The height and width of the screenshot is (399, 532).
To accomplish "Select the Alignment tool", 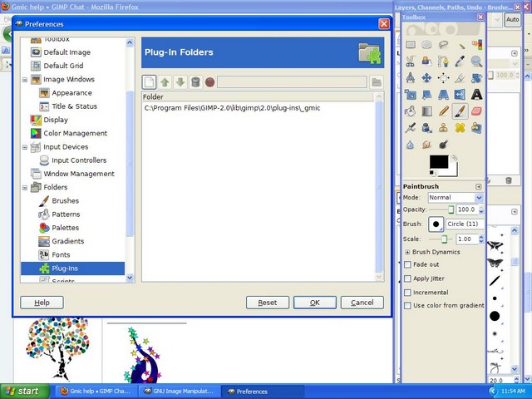I will 443,78.
